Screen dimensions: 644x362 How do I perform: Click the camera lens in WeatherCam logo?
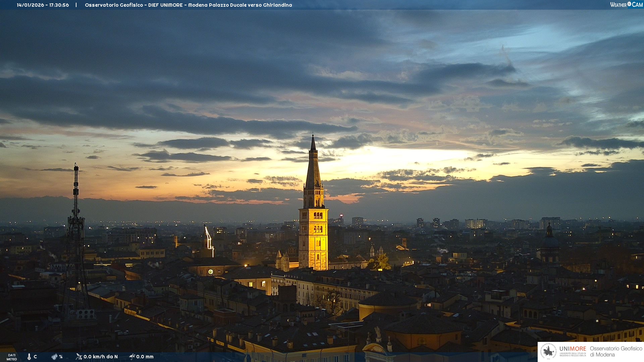point(629,4)
